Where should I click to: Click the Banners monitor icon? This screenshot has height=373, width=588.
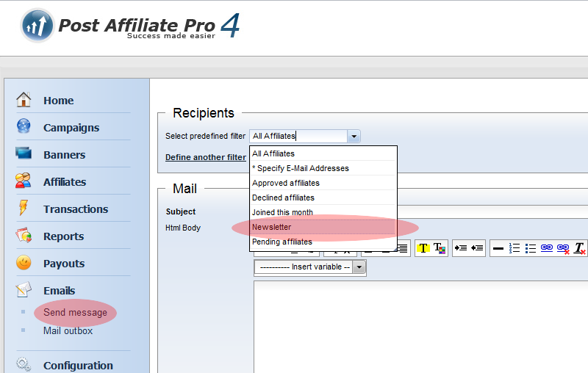coord(24,153)
